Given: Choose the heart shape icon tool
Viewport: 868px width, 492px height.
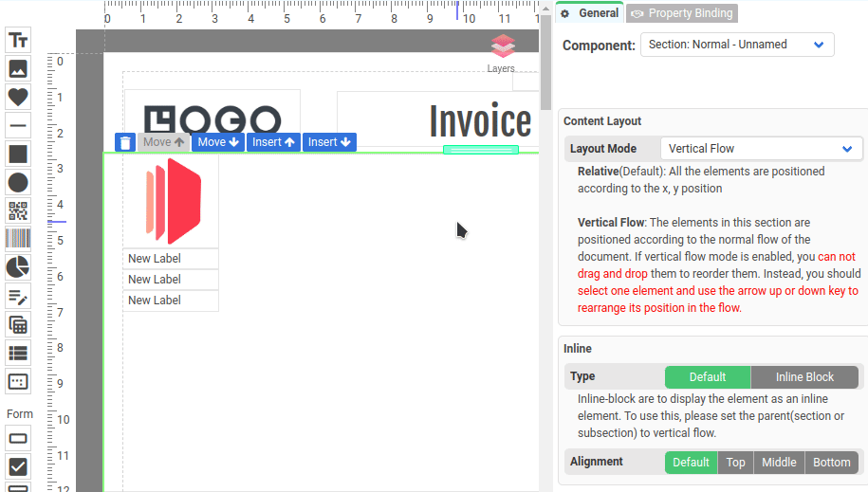Looking at the screenshot, I should coord(18,97).
